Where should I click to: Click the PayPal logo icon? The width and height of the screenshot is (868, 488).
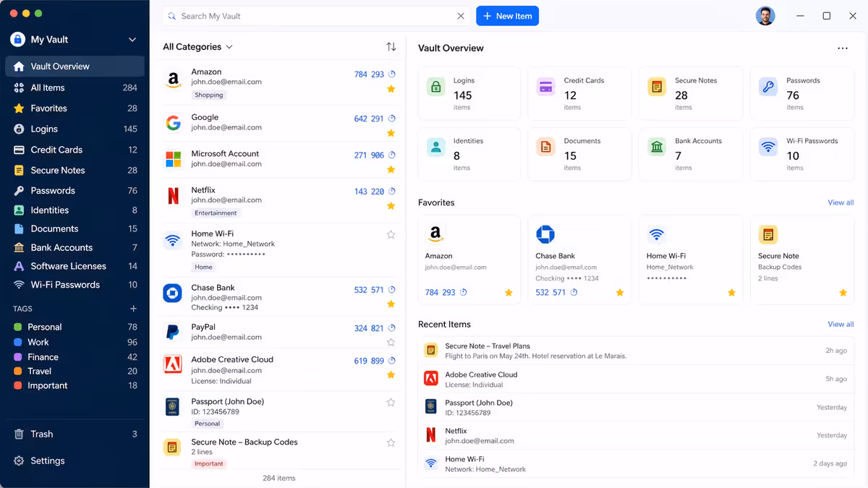pos(173,332)
